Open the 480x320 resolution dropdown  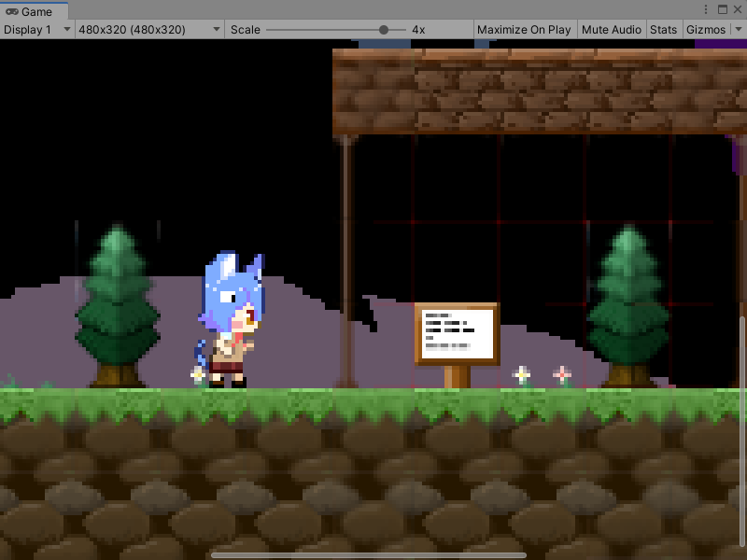click(x=149, y=29)
